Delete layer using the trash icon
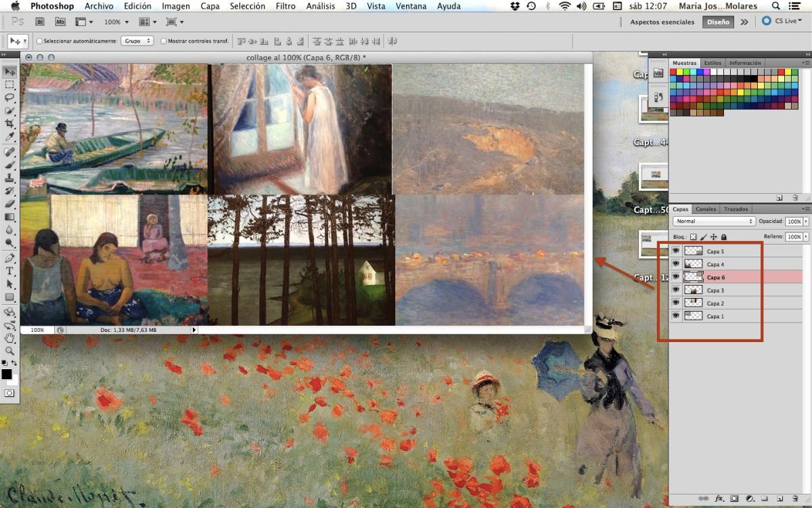The height and width of the screenshot is (508, 812). [795, 498]
